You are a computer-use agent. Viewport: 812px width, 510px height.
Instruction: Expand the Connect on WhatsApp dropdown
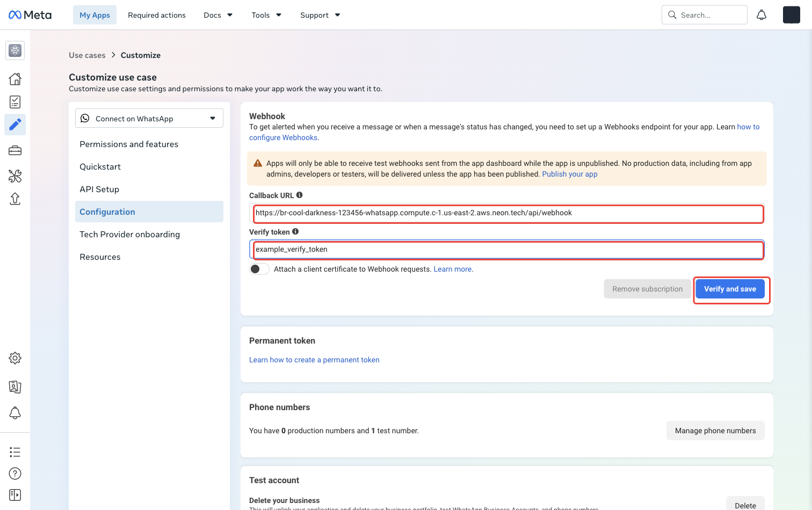tap(149, 119)
